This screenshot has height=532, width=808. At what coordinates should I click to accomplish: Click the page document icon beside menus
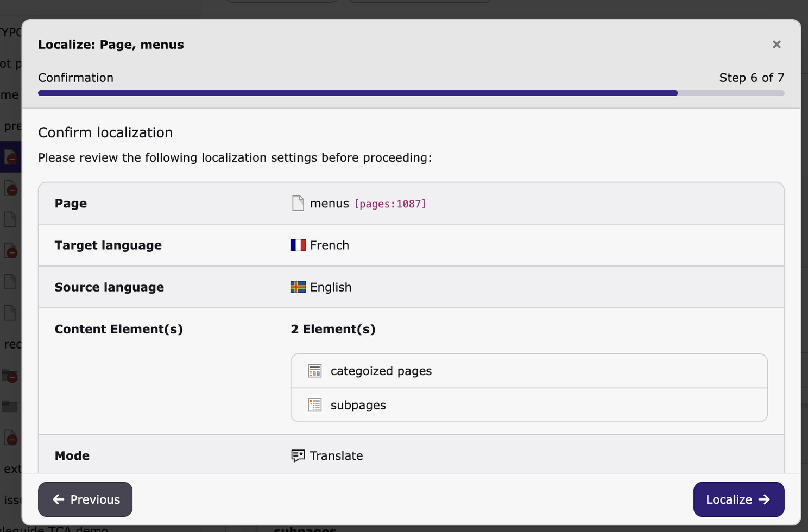(x=298, y=204)
